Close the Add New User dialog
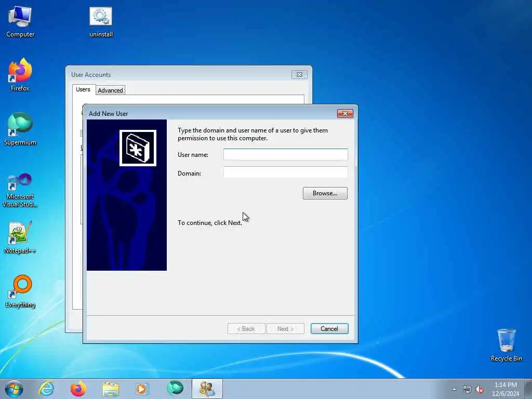532x399 pixels. (x=345, y=113)
